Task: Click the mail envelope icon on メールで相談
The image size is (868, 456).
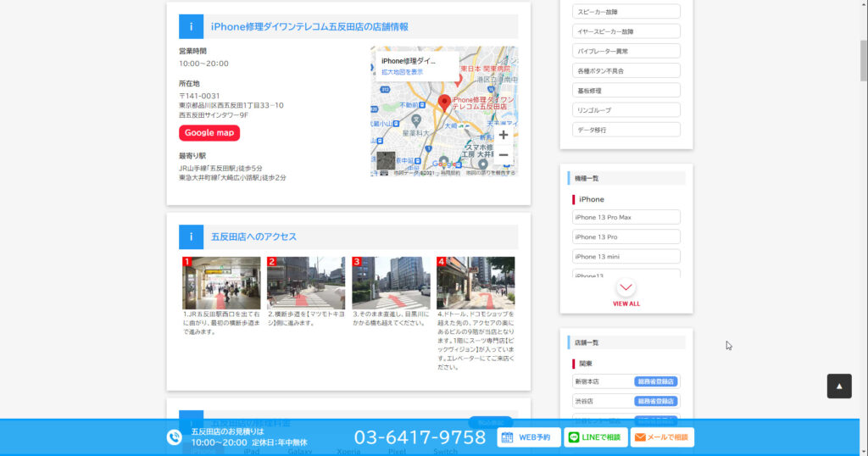Action: click(640, 437)
